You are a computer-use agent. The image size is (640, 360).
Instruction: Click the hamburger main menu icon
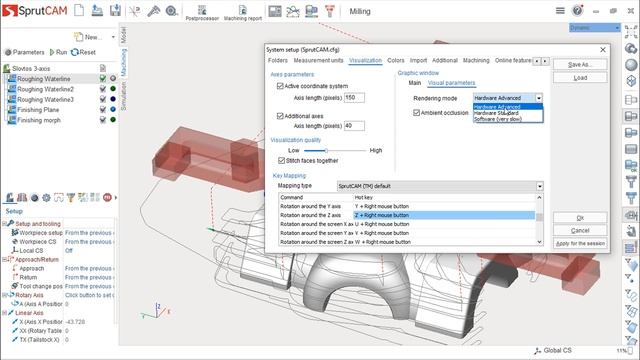[x=560, y=11]
